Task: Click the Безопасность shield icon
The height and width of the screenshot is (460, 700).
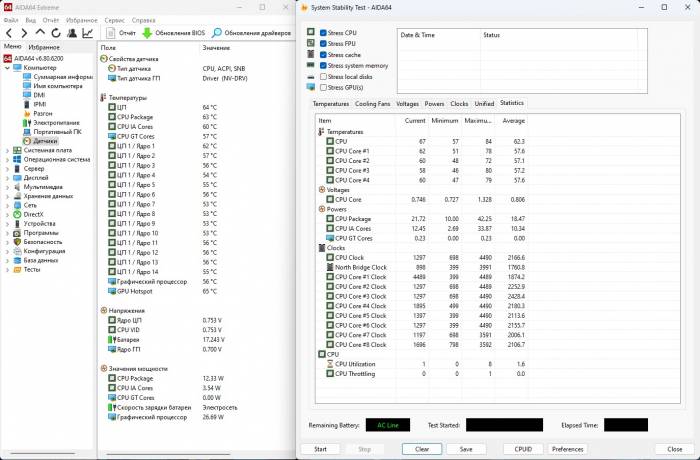Action: coord(17,242)
